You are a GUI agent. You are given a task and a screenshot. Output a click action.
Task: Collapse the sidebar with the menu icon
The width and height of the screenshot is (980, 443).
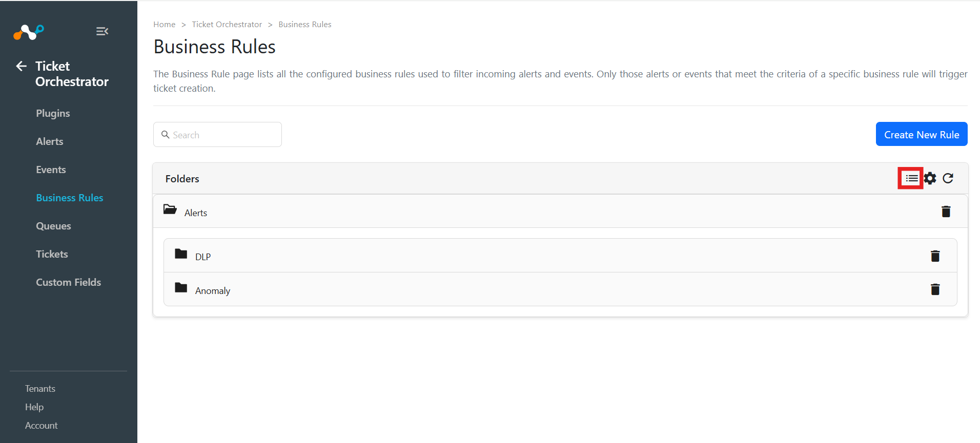102,31
